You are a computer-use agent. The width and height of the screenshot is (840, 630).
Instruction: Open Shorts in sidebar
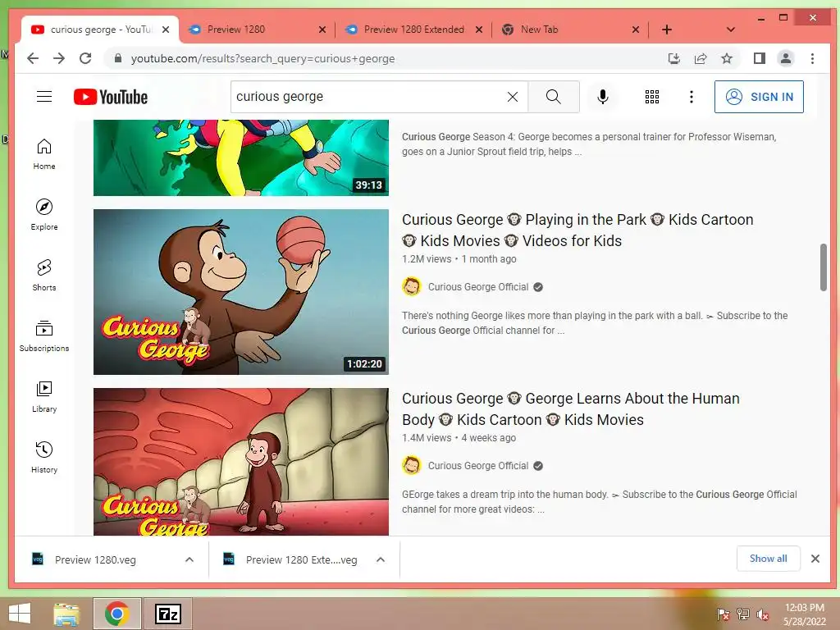44,275
